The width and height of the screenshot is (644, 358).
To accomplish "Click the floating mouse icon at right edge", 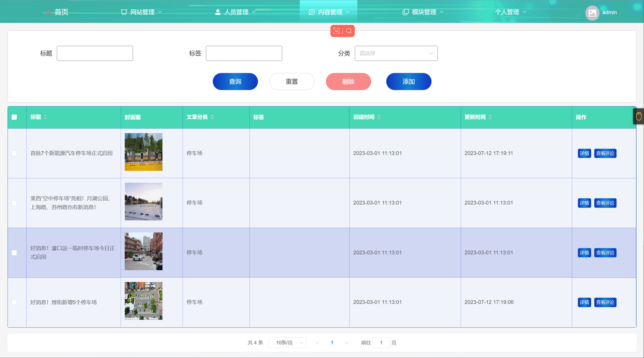I will [x=638, y=116].
